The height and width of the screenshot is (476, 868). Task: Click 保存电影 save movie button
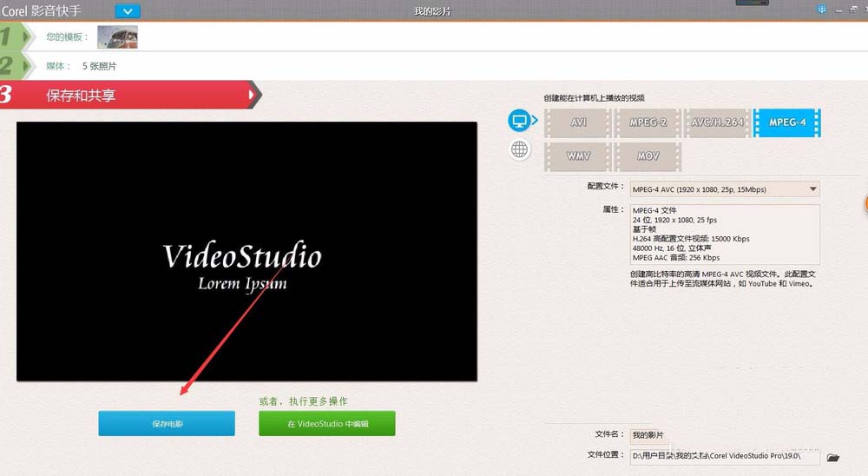pos(167,423)
